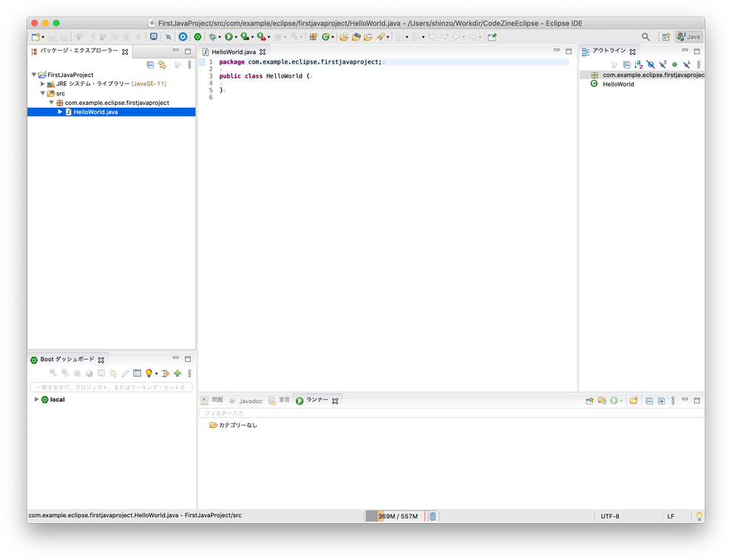The width and height of the screenshot is (732, 560).
Task: Expand all in Runner view toolbar
Action: tap(661, 401)
